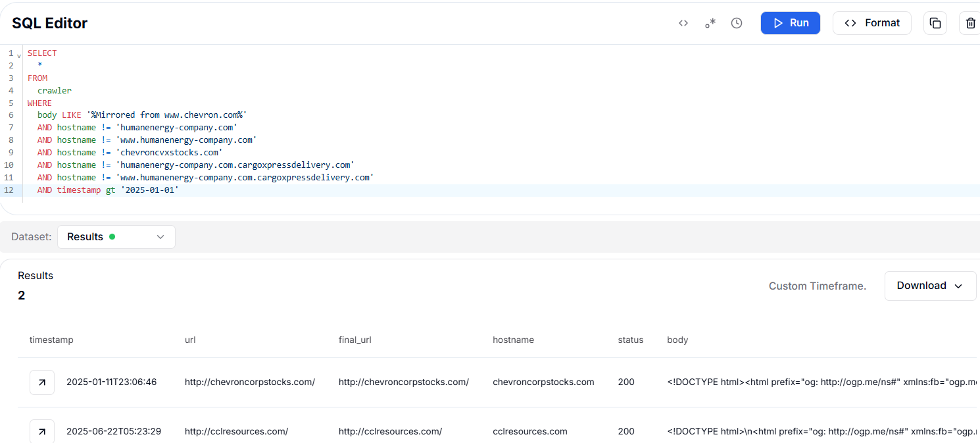Click the url column header
This screenshot has height=443, width=980.
click(190, 340)
